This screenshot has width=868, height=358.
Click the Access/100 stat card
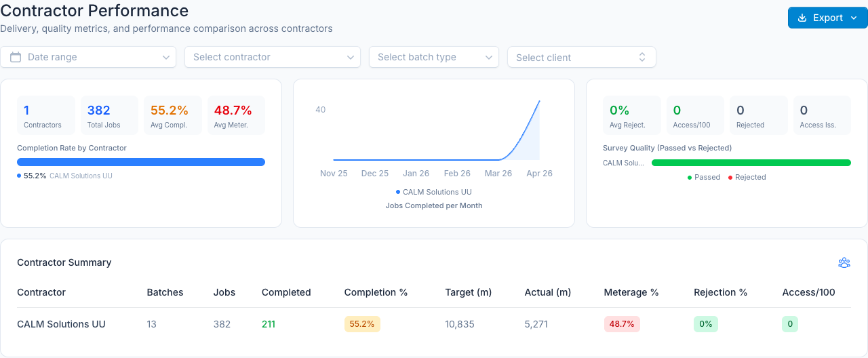click(695, 115)
